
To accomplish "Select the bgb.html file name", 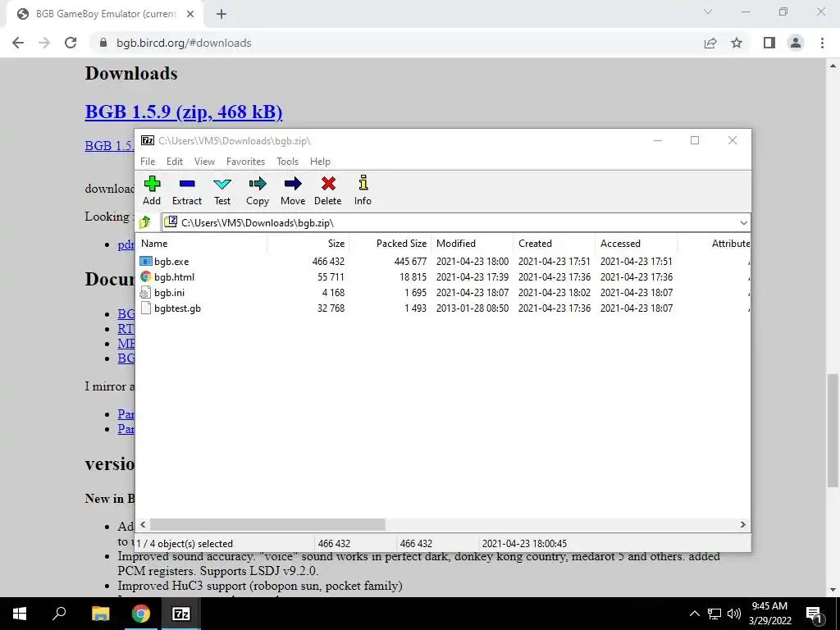I will click(174, 277).
